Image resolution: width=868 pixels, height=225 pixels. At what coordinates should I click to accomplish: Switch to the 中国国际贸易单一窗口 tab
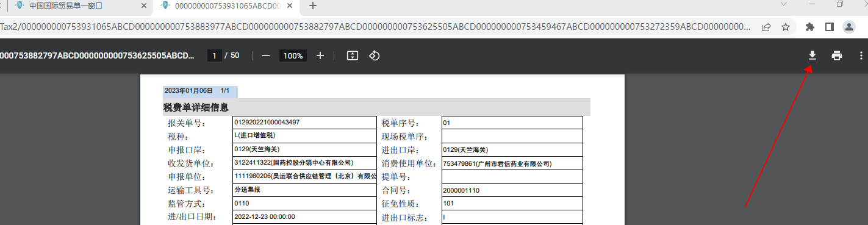coord(65,5)
